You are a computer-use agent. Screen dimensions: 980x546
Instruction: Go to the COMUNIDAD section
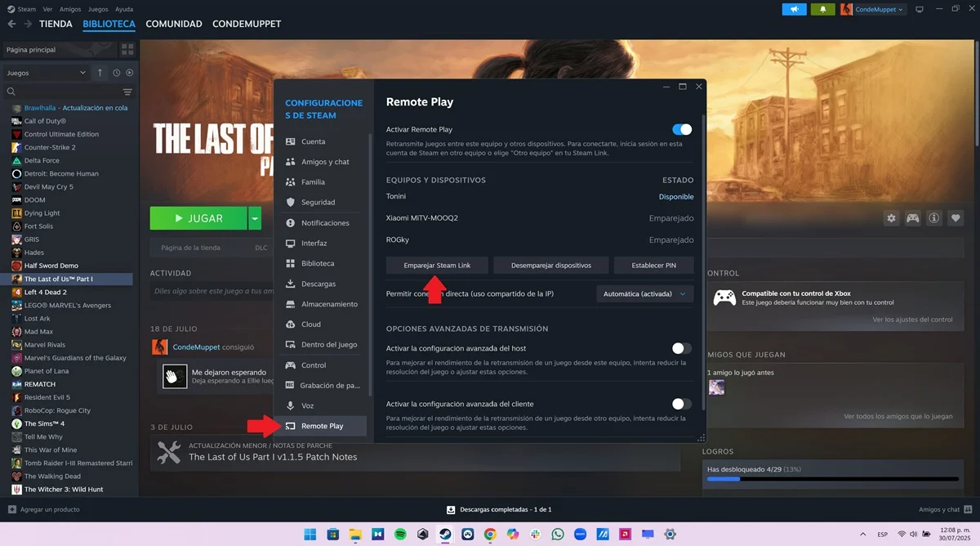173,24
